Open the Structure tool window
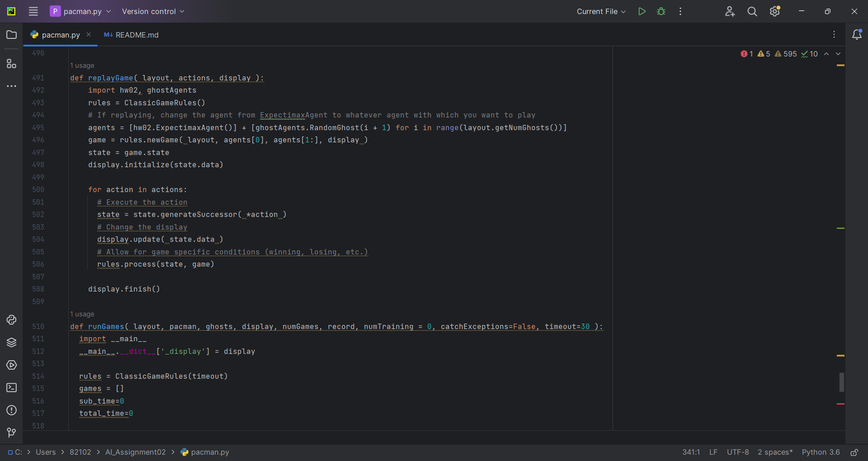 point(11,63)
